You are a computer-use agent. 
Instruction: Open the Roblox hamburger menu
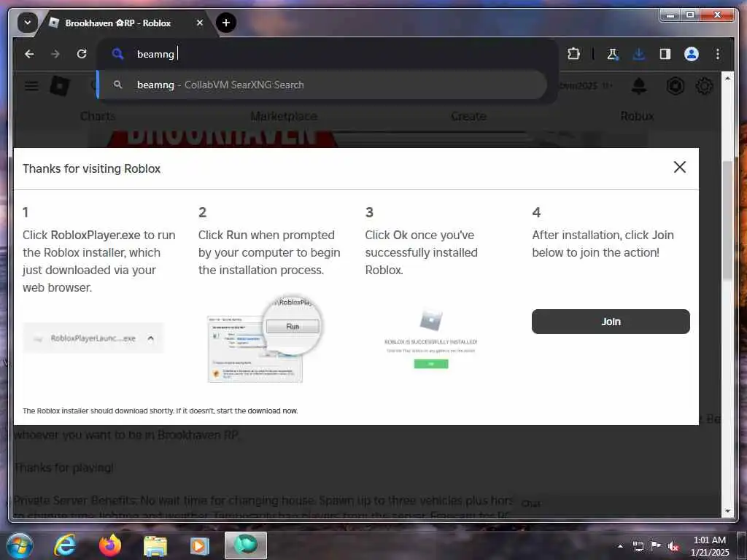[31, 86]
